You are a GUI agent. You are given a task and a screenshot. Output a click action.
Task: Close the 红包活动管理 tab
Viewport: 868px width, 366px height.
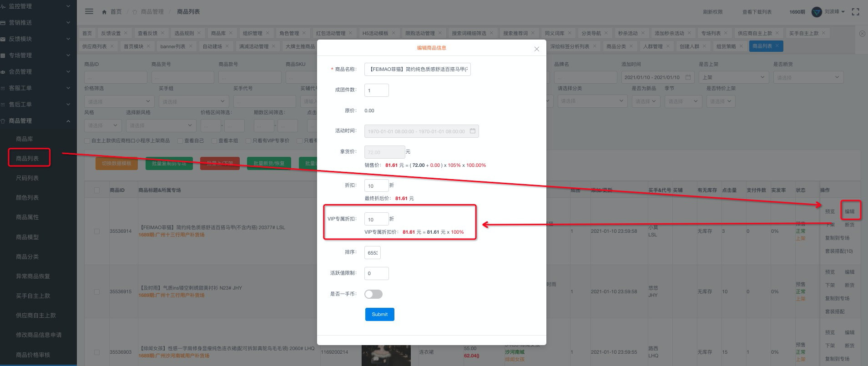(x=350, y=33)
